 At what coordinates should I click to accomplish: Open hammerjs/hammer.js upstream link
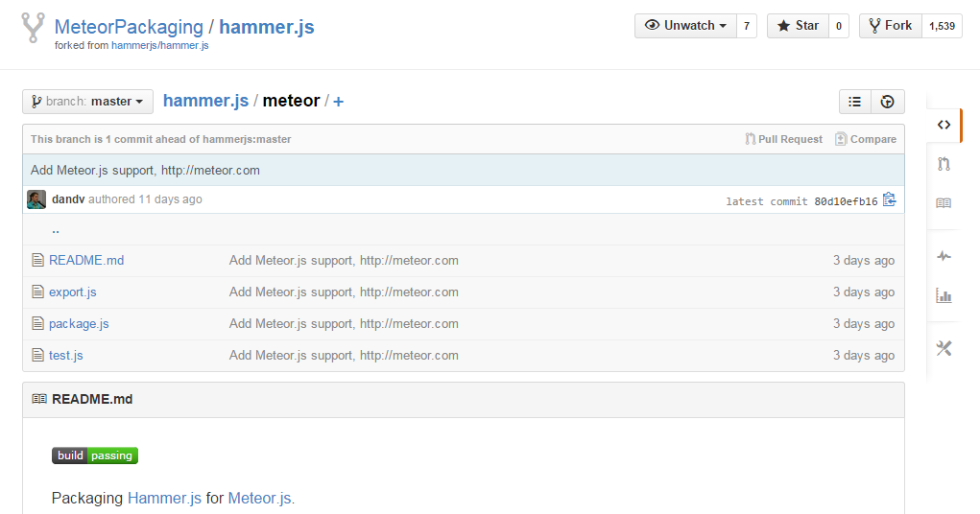pyautogui.click(x=160, y=45)
